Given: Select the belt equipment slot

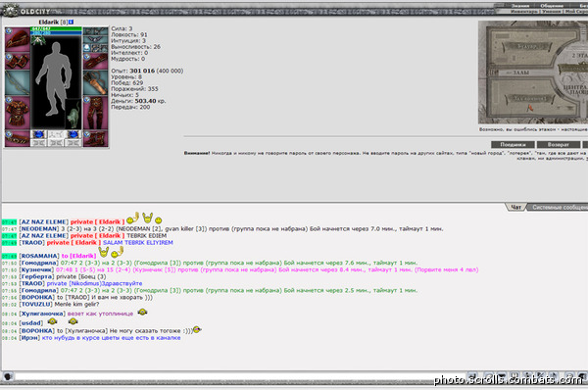Looking at the screenshot, I should tap(18, 139).
